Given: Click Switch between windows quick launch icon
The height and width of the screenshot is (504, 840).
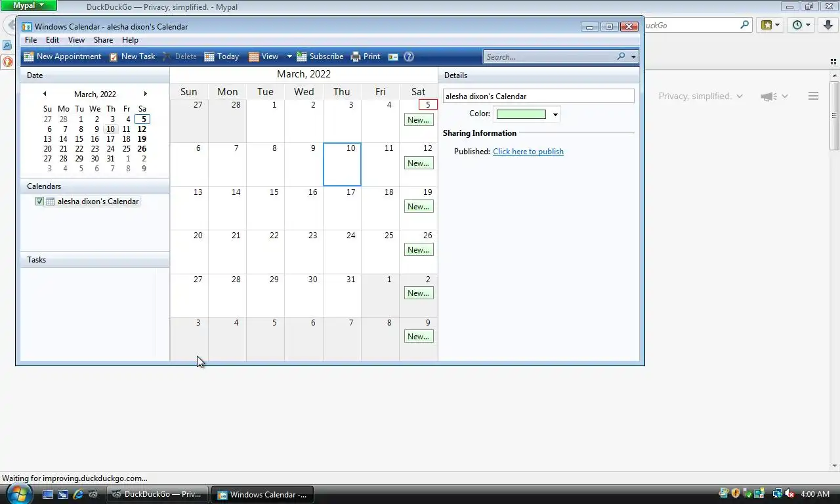Looking at the screenshot, I should (62, 494).
